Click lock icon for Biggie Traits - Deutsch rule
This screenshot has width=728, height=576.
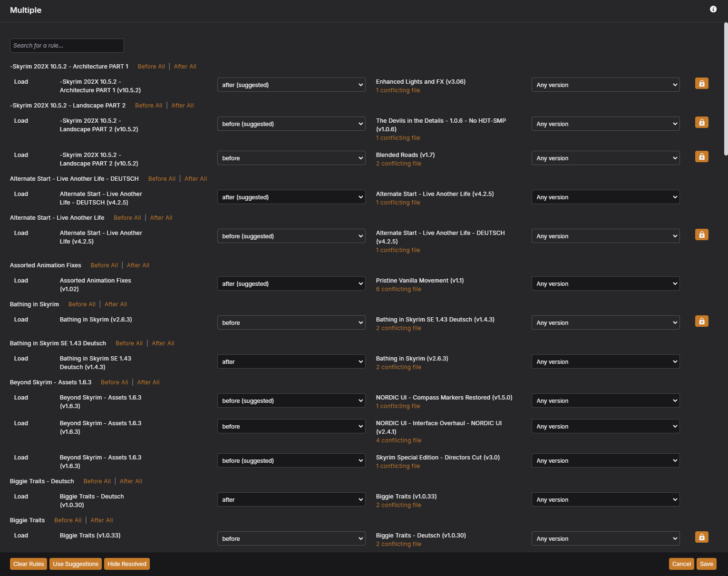pyautogui.click(x=701, y=537)
